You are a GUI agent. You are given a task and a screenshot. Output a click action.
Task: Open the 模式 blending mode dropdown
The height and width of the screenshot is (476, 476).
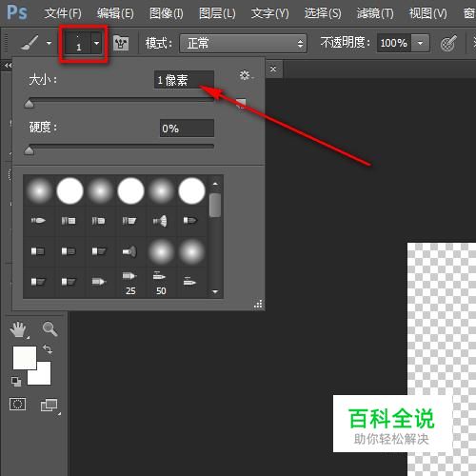tap(243, 43)
